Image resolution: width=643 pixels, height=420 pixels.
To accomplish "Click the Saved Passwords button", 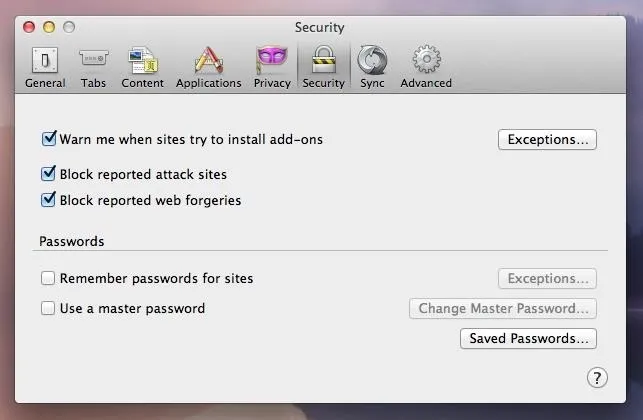I will click(x=528, y=339).
